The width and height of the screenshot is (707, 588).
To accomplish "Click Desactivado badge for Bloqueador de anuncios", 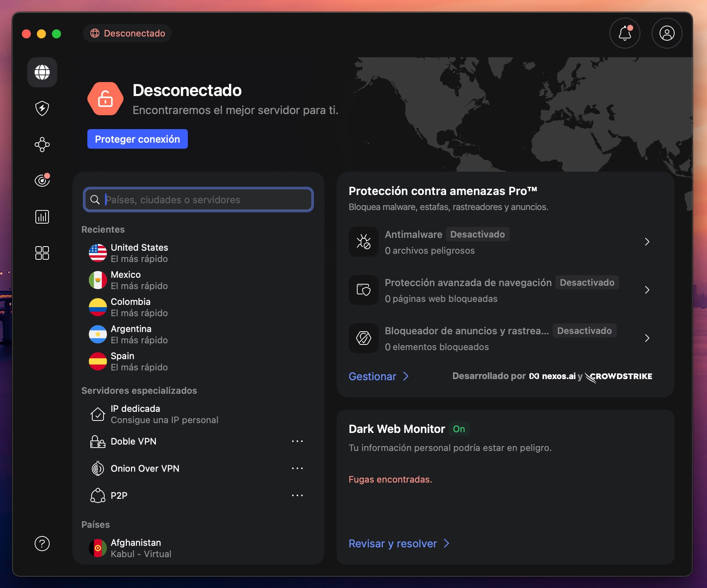I will 584,331.
